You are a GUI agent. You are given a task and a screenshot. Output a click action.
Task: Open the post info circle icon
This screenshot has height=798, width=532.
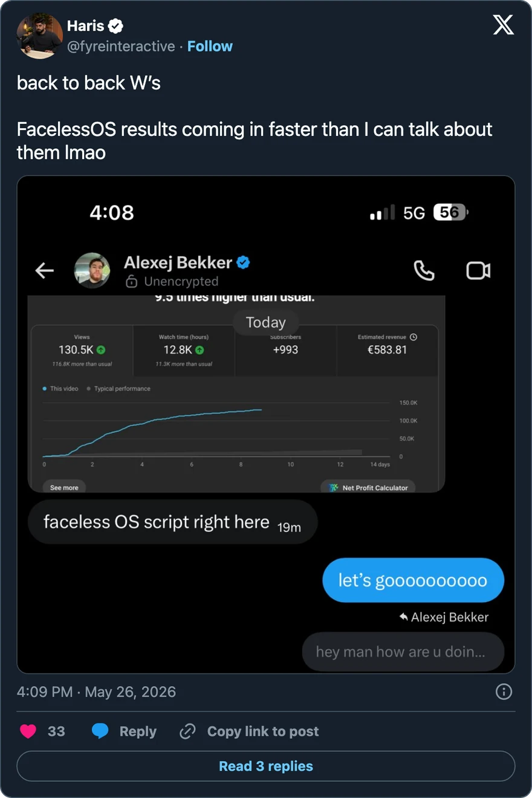click(x=504, y=692)
